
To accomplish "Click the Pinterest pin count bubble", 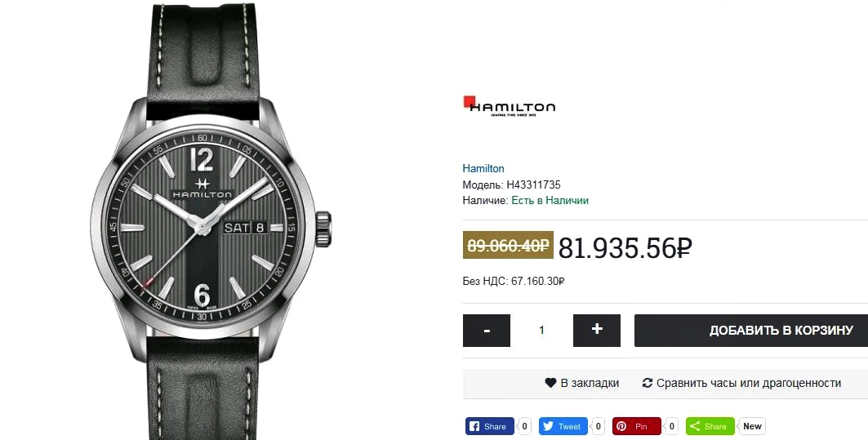I will [x=671, y=426].
